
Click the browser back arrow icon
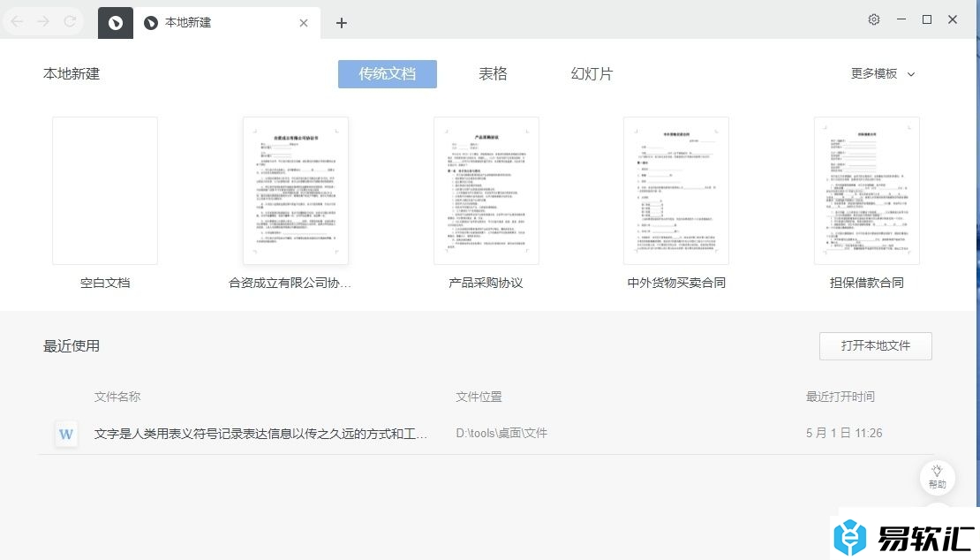tap(17, 21)
